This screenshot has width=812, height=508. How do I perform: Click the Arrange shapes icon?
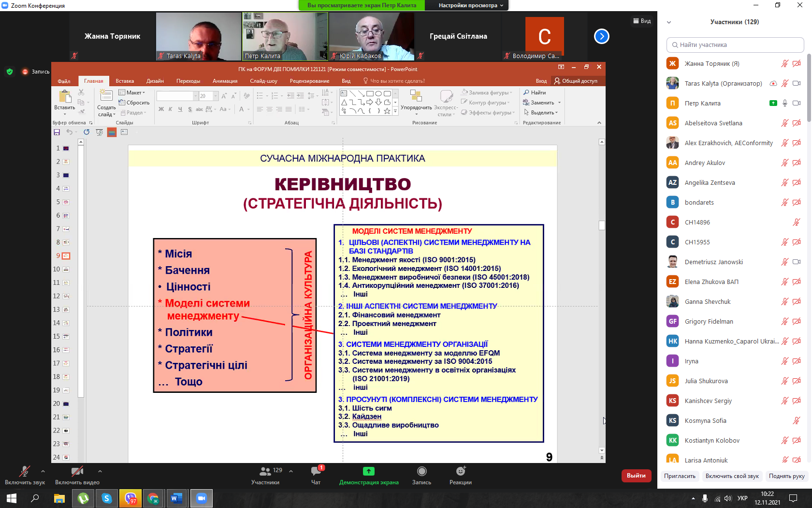click(416, 96)
